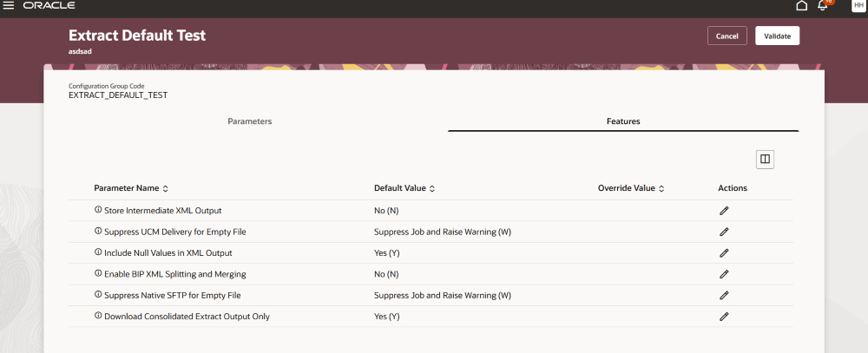Viewport: 868px width, 353px height.
Task: Edit Suppress UCM Delivery for Empty File
Action: [724, 232]
